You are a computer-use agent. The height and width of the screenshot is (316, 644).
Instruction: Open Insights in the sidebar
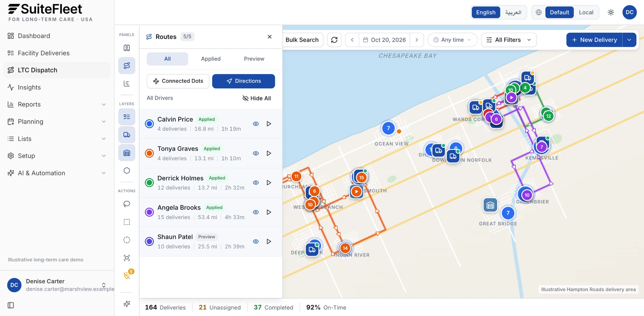click(57, 87)
